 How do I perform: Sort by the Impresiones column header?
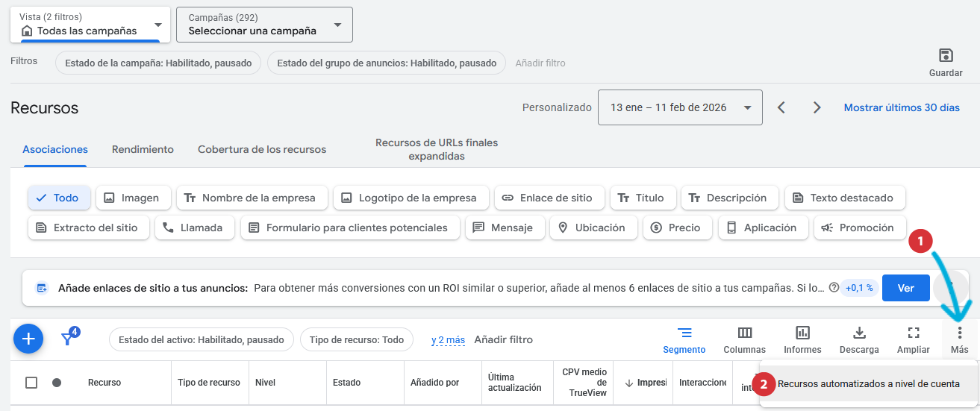645,383
